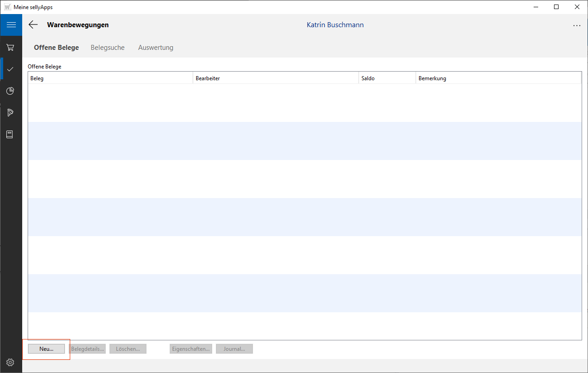Open the shopping cart sidebar icon
The height and width of the screenshot is (373, 588).
point(10,47)
